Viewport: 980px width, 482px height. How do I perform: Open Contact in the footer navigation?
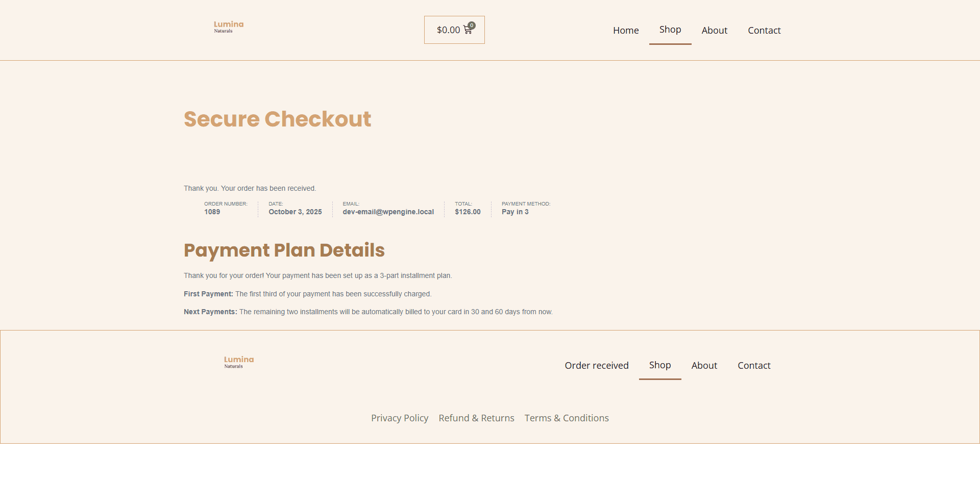click(x=754, y=366)
